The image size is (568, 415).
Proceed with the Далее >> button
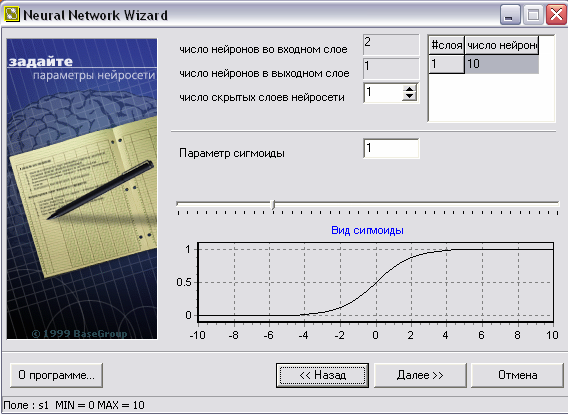click(420, 375)
